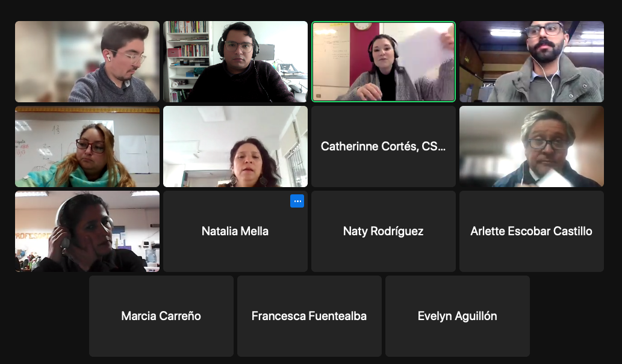The width and height of the screenshot is (622, 364).
Task: Click the Francesca Fuentealba name label
Action: pos(309,316)
